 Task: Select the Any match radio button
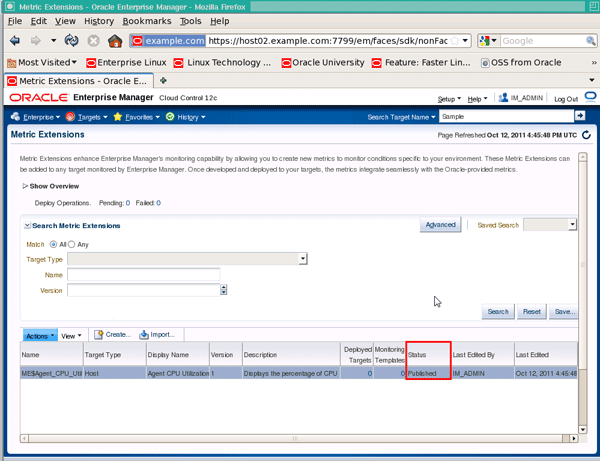tap(72, 244)
